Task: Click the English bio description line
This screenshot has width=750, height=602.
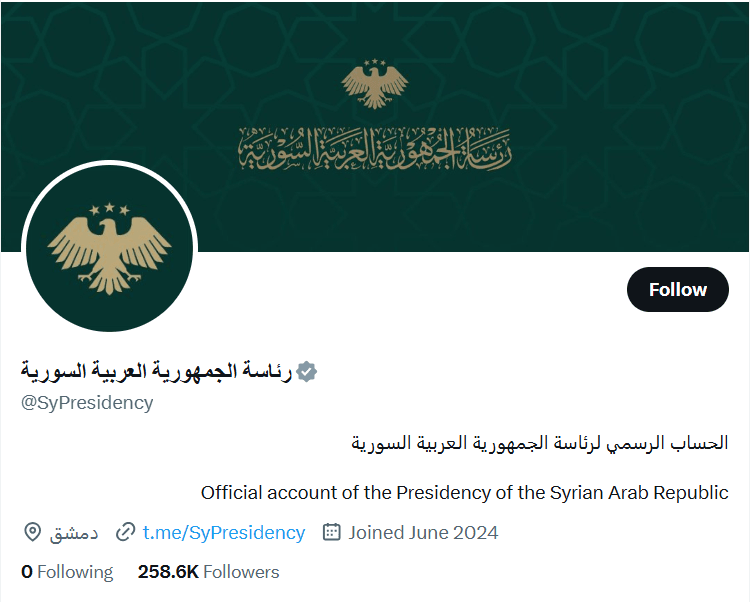Action: tap(464, 492)
